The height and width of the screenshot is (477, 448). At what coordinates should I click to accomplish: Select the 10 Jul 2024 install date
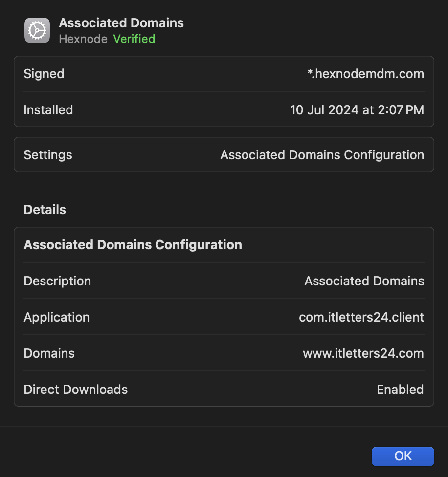[357, 110]
